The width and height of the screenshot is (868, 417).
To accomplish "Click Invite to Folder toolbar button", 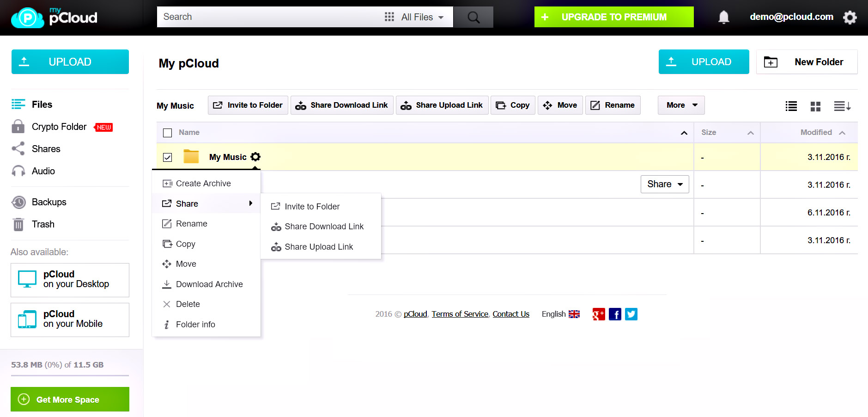I will (248, 105).
